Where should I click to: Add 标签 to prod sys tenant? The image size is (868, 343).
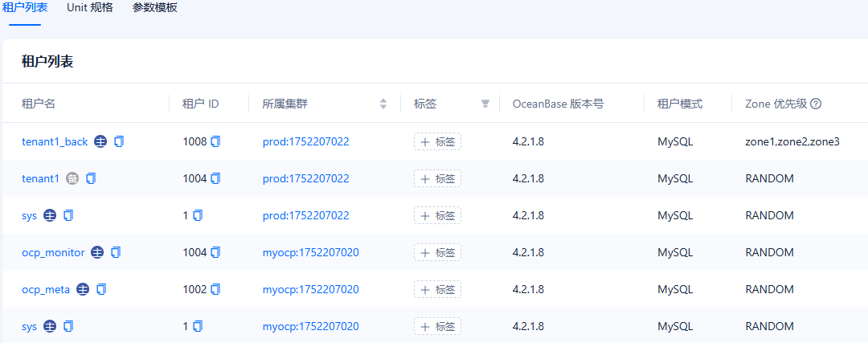(437, 215)
